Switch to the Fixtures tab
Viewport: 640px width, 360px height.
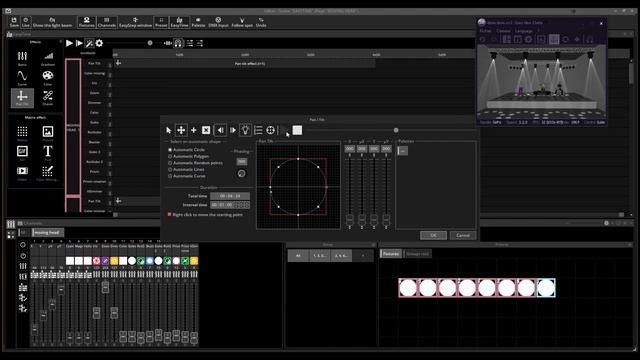click(391, 254)
